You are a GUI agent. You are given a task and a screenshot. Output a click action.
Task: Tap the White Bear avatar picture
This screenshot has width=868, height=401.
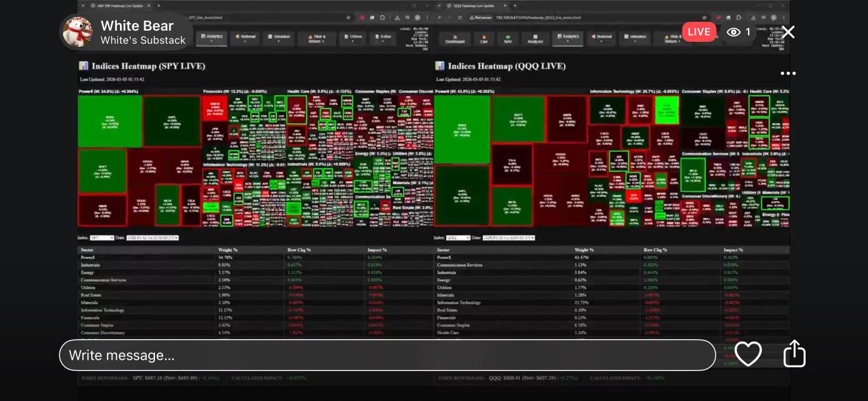click(x=77, y=32)
